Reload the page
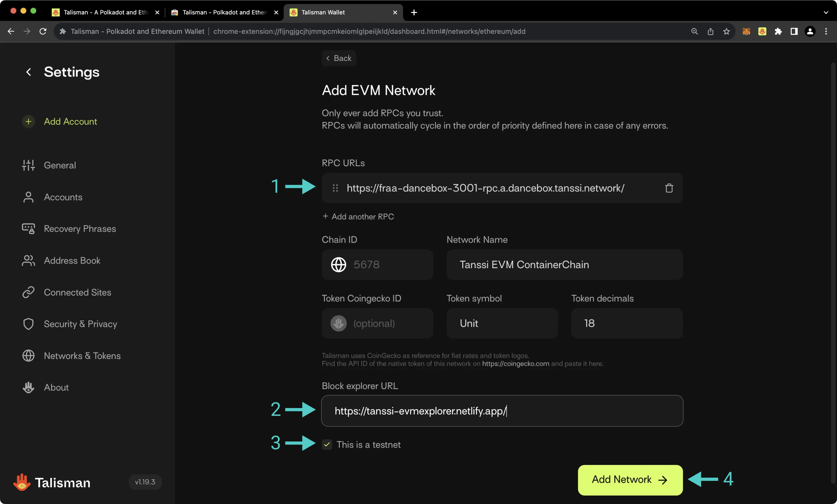This screenshot has height=504, width=837. coord(43,31)
